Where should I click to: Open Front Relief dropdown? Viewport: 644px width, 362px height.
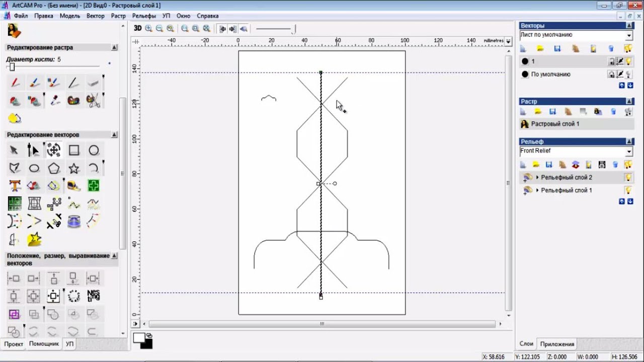point(629,151)
